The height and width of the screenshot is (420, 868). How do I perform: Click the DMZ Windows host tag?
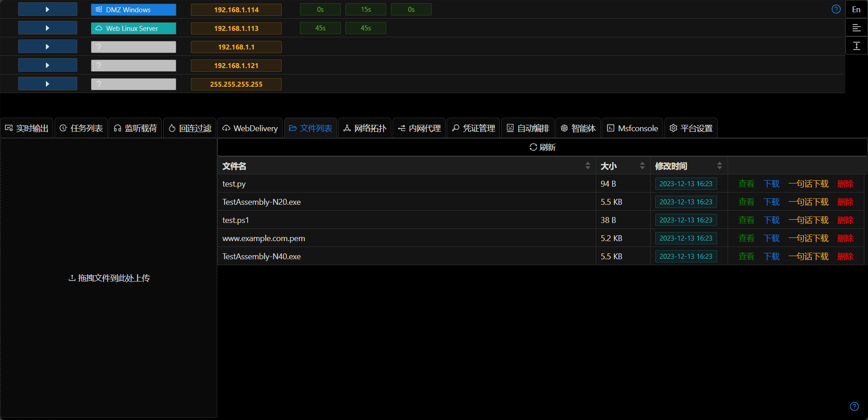(x=133, y=10)
